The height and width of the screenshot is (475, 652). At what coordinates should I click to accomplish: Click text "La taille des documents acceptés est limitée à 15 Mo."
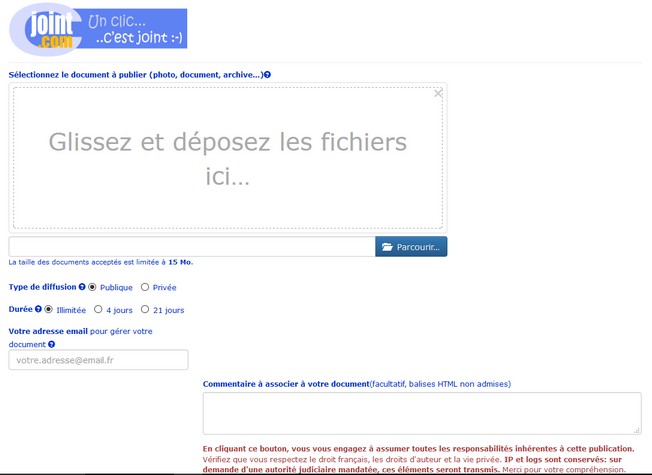(x=101, y=262)
